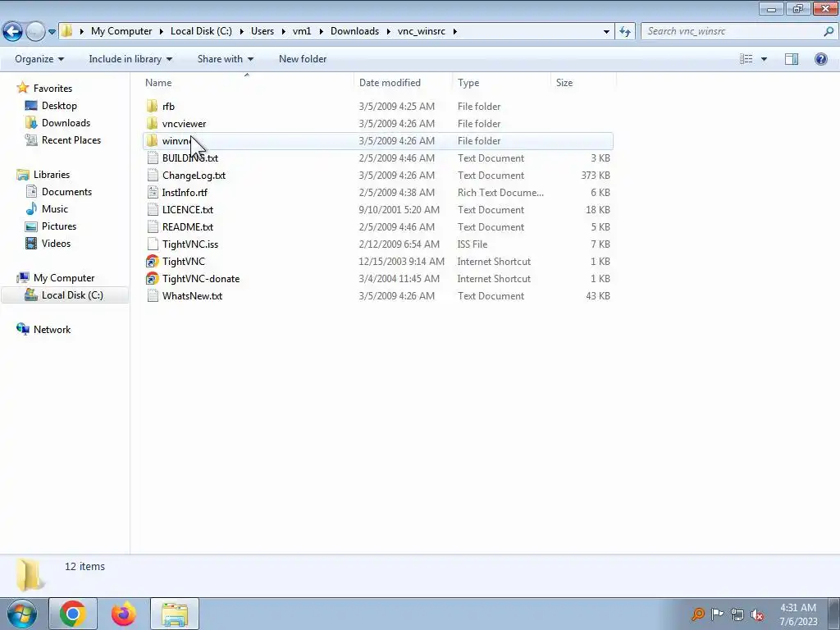Open the Documents library
Screen dimensions: 840x630
[x=66, y=192]
